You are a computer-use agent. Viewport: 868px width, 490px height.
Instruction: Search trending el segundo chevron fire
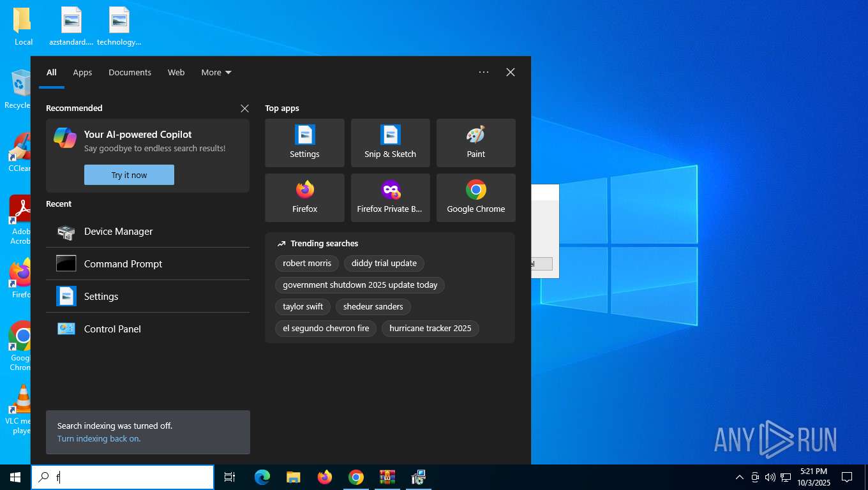(326, 329)
